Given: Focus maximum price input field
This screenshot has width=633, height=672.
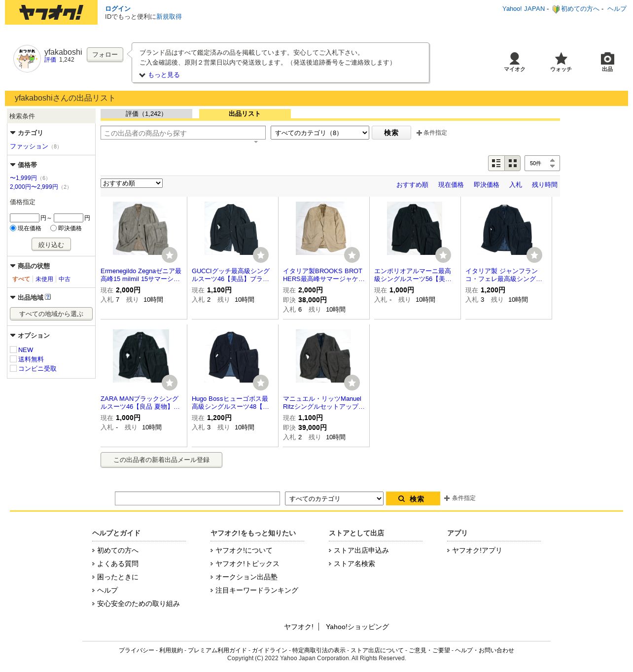Looking at the screenshot, I should 69,218.
